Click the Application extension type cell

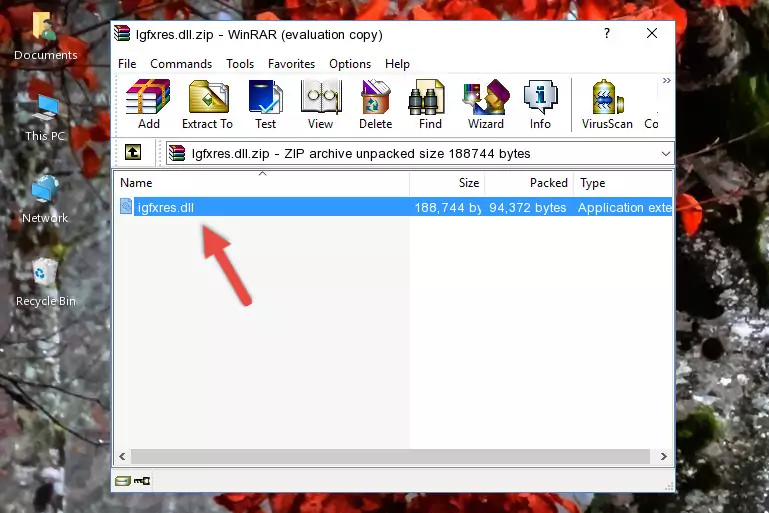click(624, 207)
